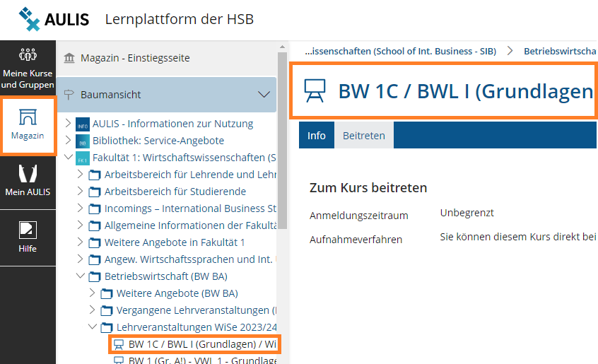
Task: Open Vergangene Lehrveranstaltungen
Action: click(x=197, y=310)
